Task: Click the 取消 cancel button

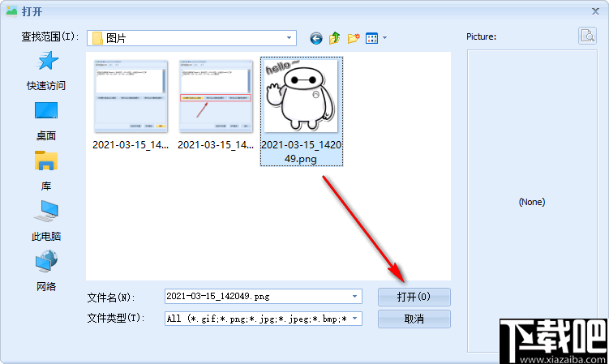Action: coord(414,319)
